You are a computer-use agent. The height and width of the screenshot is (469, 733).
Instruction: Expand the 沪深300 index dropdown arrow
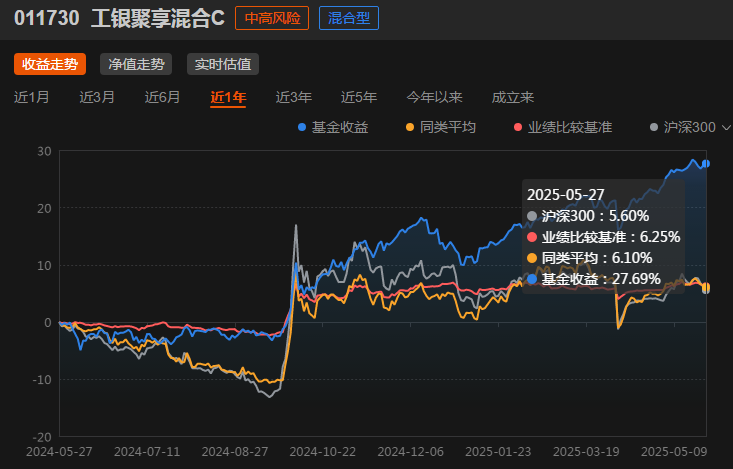point(726,127)
